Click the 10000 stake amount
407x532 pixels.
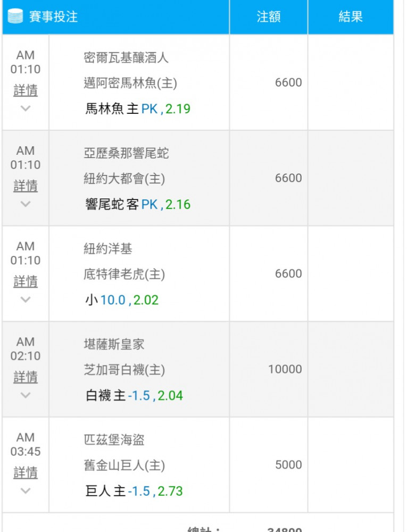285,369
